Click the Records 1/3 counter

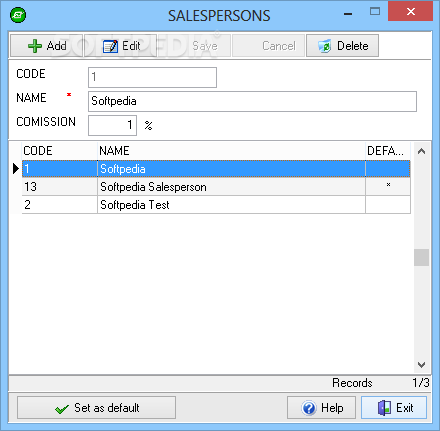[x=381, y=383]
